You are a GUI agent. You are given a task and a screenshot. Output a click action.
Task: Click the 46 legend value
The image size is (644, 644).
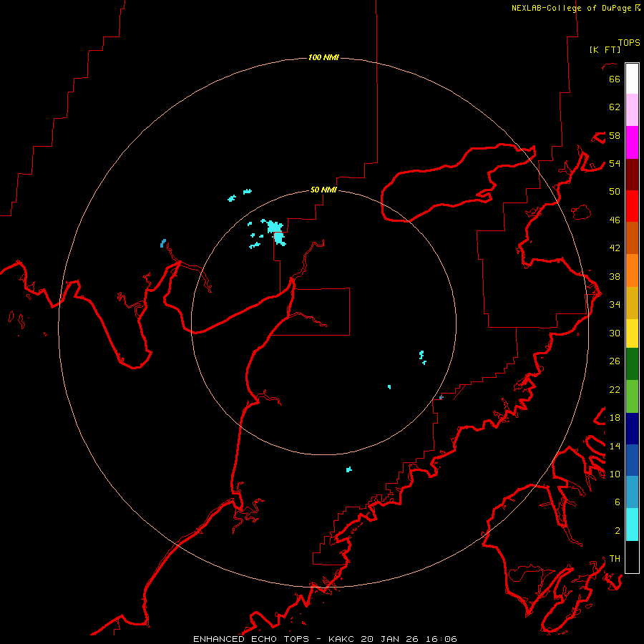pos(615,220)
